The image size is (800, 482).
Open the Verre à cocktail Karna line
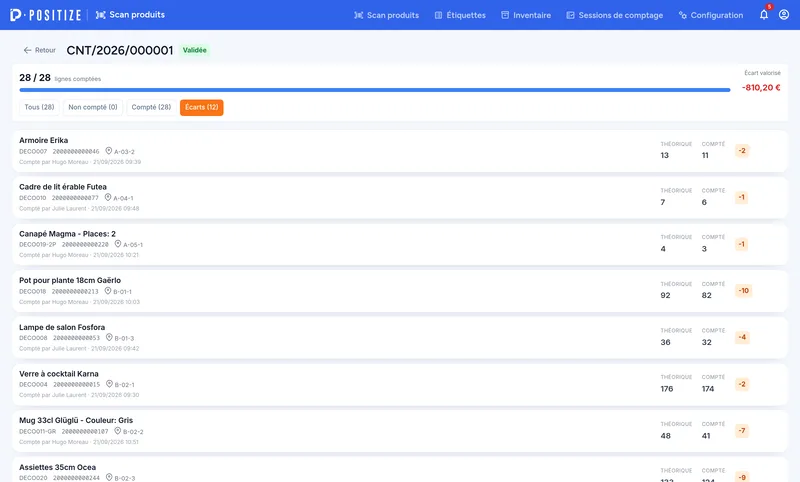tap(400, 384)
